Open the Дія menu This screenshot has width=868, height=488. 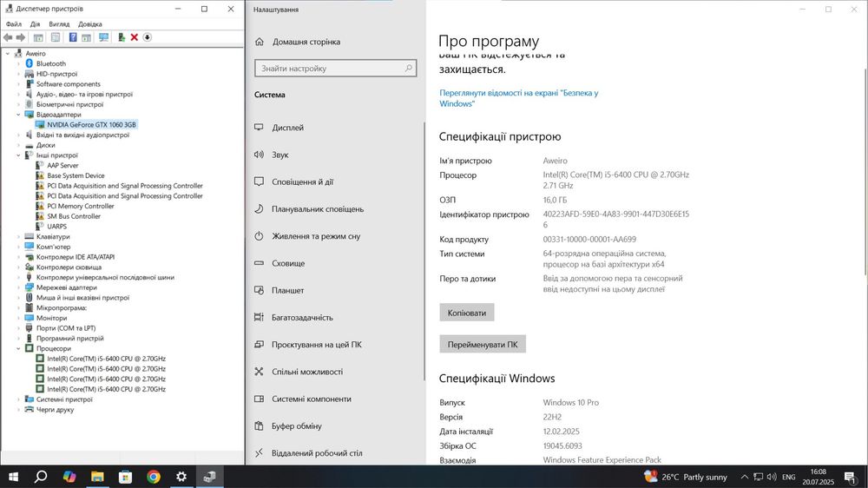tap(35, 24)
